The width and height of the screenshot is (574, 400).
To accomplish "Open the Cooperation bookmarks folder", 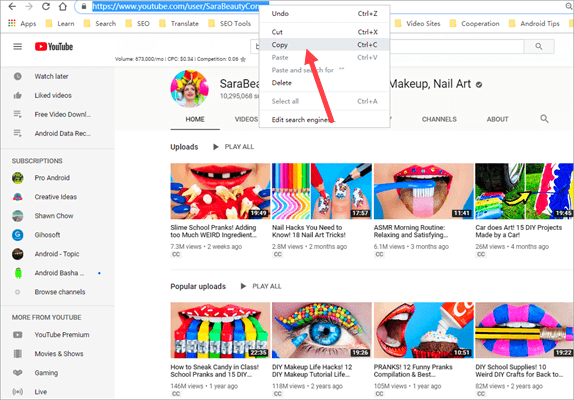I will tap(474, 23).
